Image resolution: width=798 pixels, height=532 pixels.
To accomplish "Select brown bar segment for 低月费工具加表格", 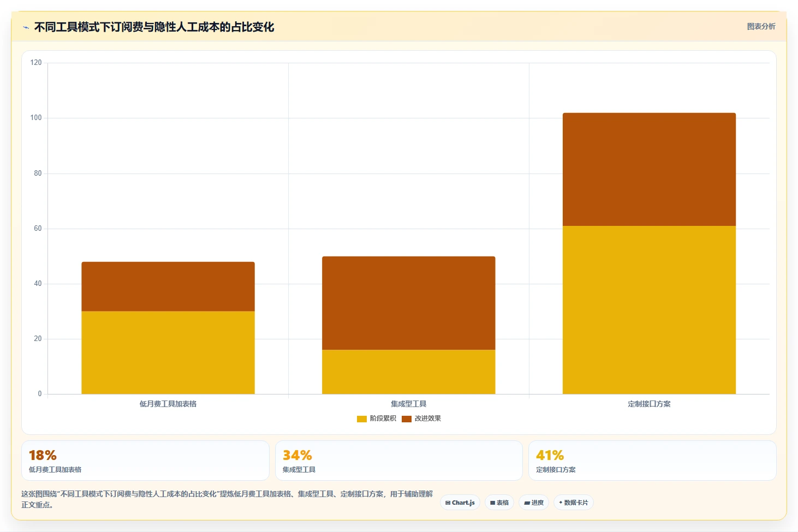I will [168, 286].
